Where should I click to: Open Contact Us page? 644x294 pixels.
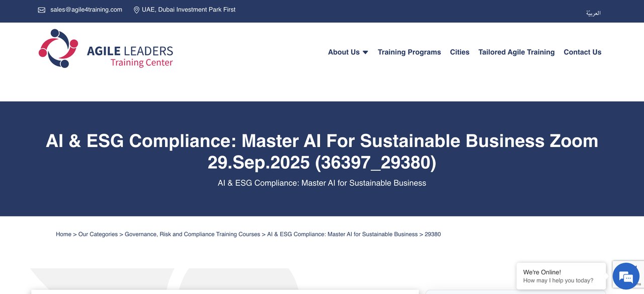pyautogui.click(x=582, y=52)
